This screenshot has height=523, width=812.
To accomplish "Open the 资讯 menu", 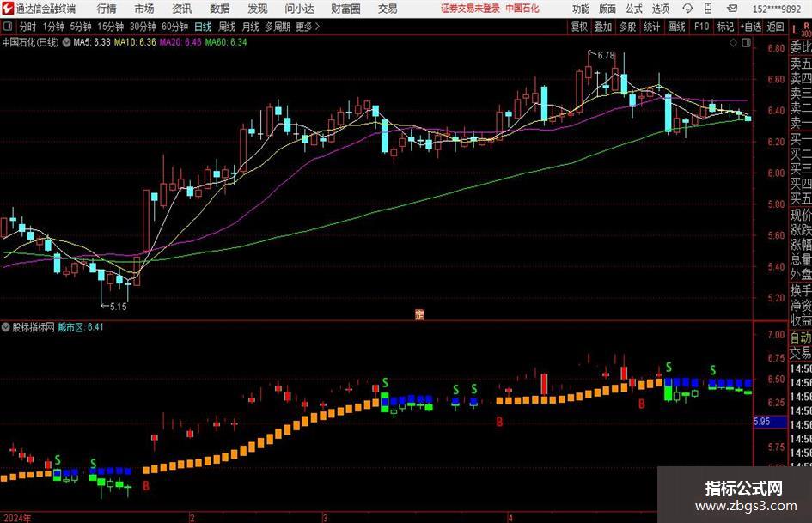I will click(x=182, y=9).
